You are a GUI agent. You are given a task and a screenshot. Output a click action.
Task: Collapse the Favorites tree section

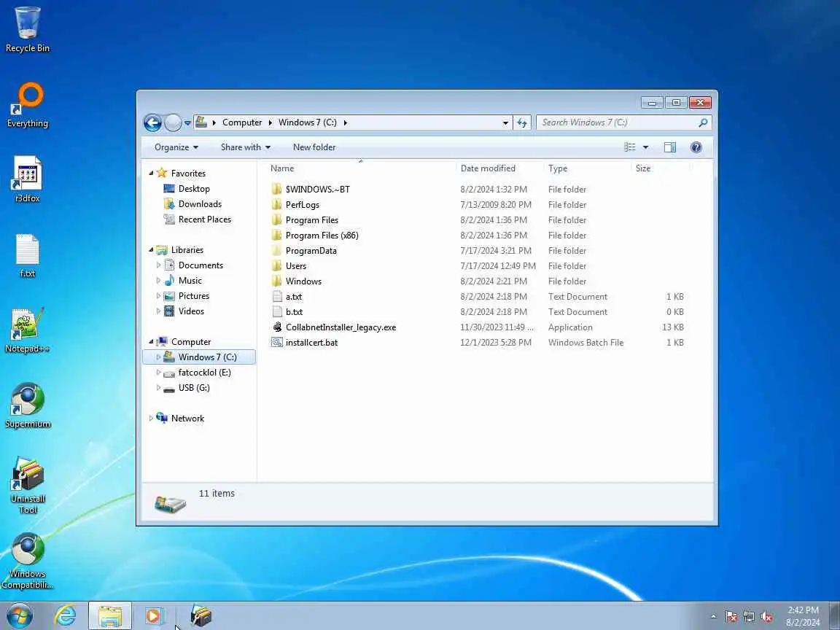click(x=151, y=173)
